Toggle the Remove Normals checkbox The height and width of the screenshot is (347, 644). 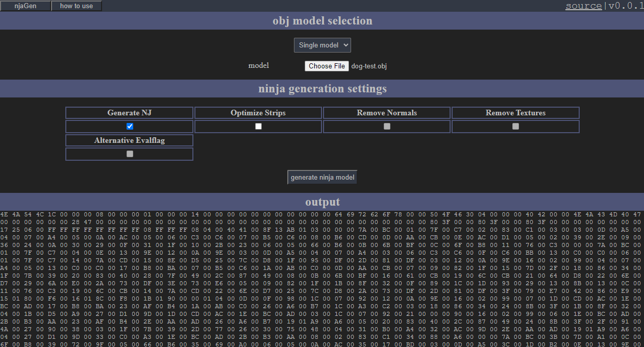coord(387,126)
